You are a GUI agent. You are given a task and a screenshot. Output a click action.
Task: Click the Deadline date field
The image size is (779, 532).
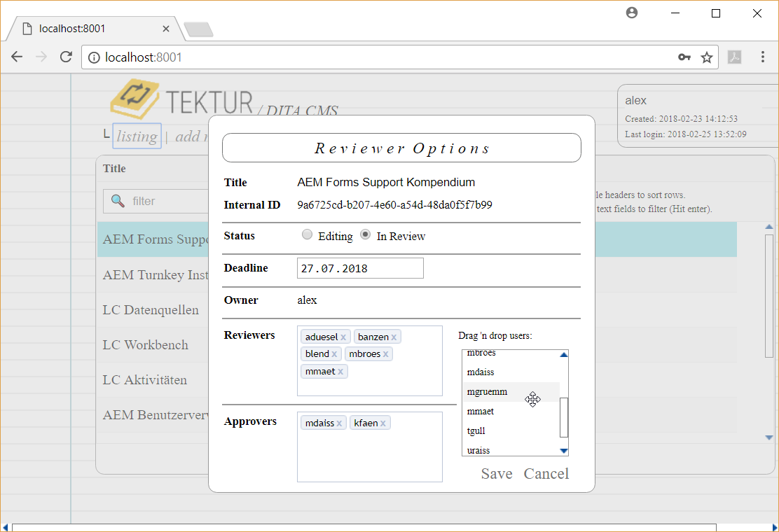coord(360,268)
